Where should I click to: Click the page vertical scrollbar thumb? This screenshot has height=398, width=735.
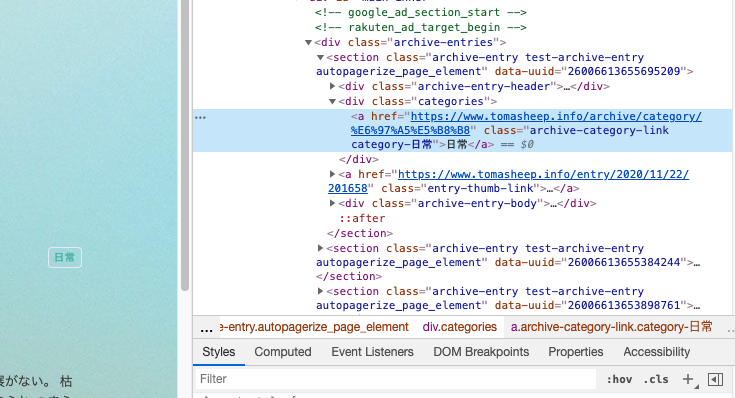coord(185,145)
